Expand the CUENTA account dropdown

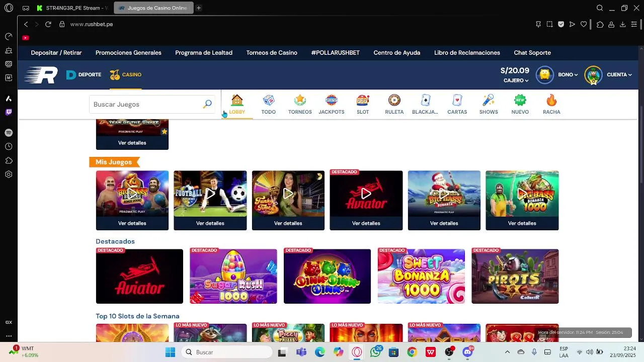pos(619,74)
